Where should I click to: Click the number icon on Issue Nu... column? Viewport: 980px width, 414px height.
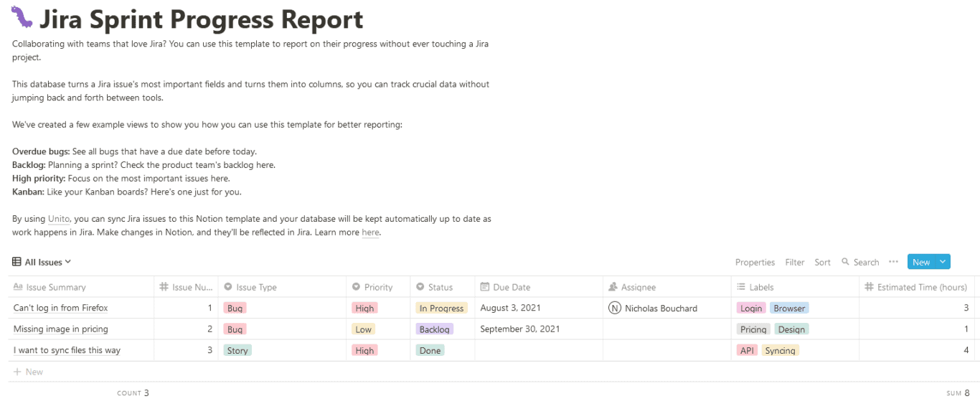click(164, 287)
